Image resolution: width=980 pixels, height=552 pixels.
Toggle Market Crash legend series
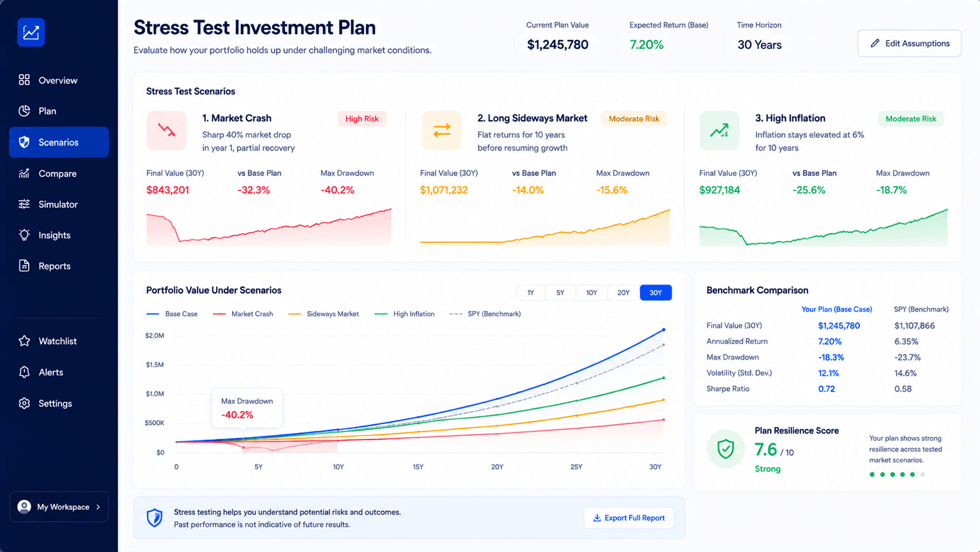click(x=243, y=314)
